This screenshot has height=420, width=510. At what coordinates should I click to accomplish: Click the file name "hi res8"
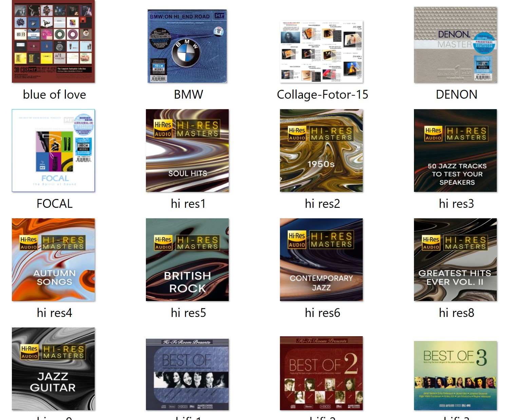click(x=456, y=313)
